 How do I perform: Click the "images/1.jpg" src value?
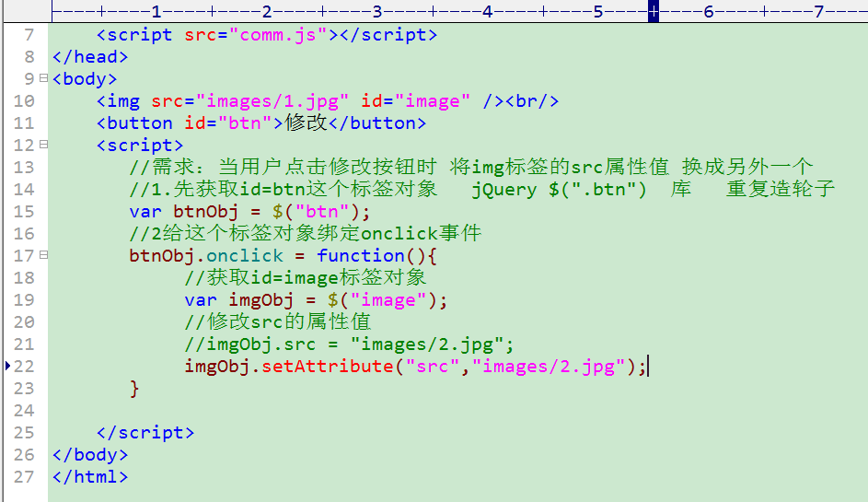[272, 101]
